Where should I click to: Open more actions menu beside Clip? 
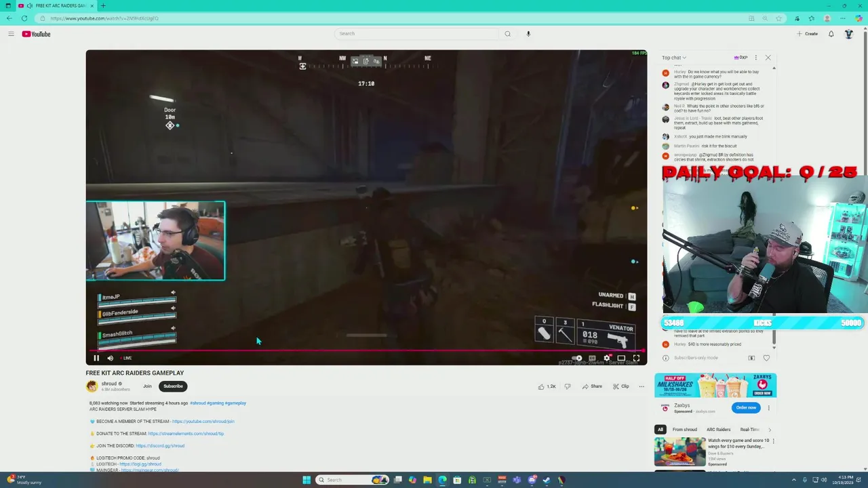click(642, 386)
